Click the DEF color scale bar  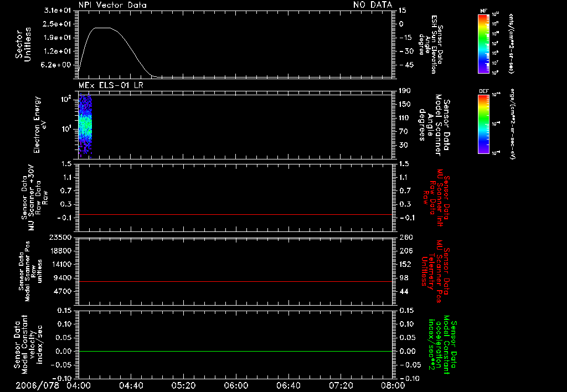(x=483, y=124)
